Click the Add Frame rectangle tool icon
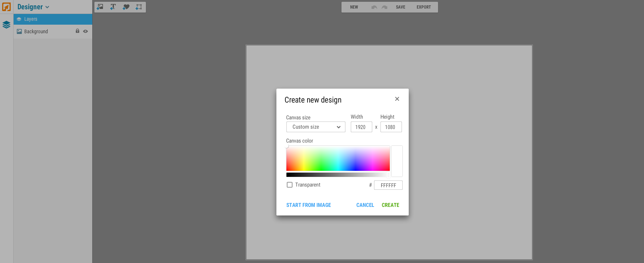This screenshot has width=644, height=263. (x=139, y=7)
